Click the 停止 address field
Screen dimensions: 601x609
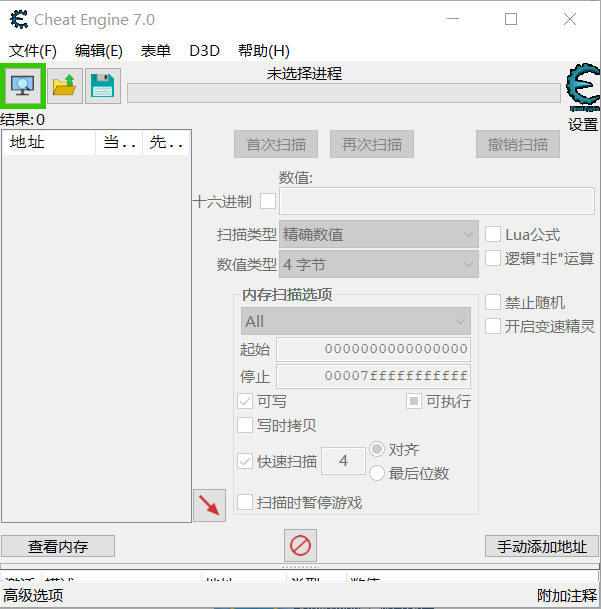click(x=373, y=376)
